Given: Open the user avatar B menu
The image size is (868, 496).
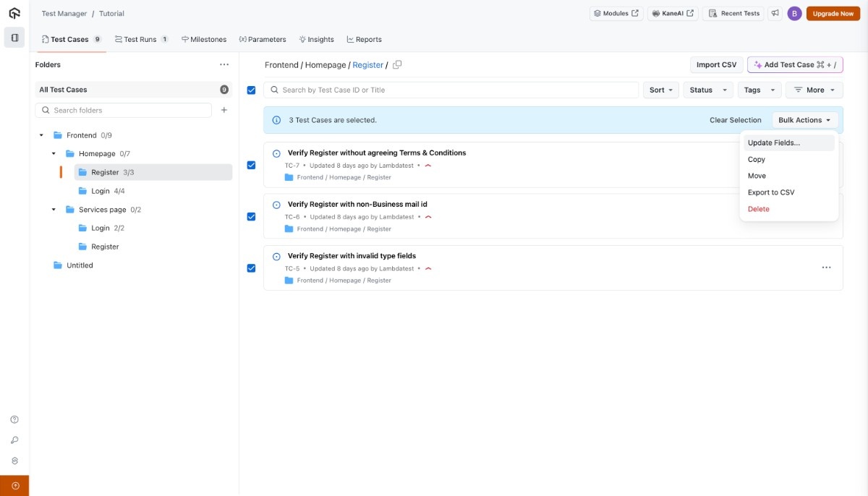Looking at the screenshot, I should pyautogui.click(x=794, y=14).
